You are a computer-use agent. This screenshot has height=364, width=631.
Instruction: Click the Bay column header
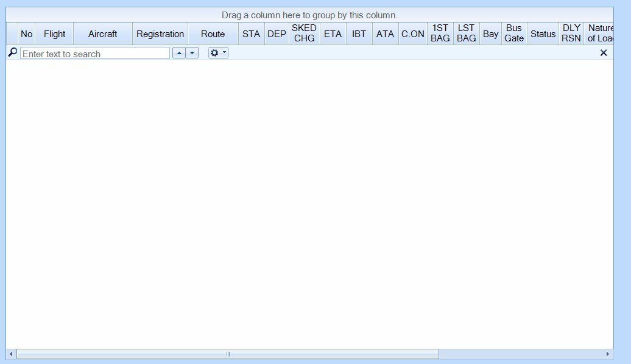point(490,34)
